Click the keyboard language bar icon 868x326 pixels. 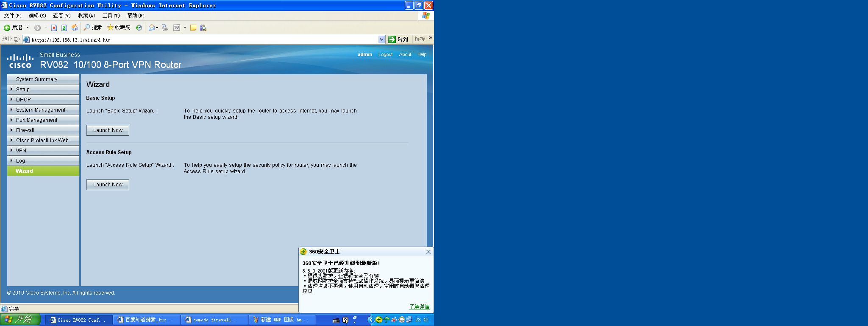336,320
